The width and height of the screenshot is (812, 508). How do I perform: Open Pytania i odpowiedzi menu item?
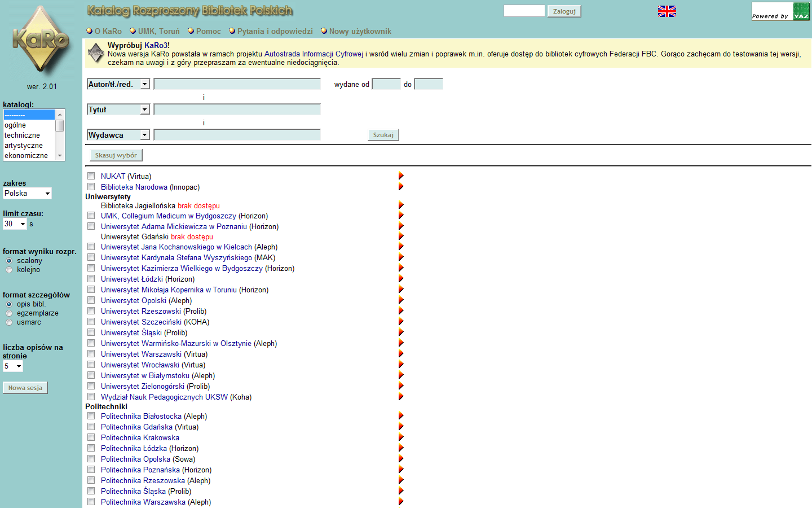(x=275, y=31)
